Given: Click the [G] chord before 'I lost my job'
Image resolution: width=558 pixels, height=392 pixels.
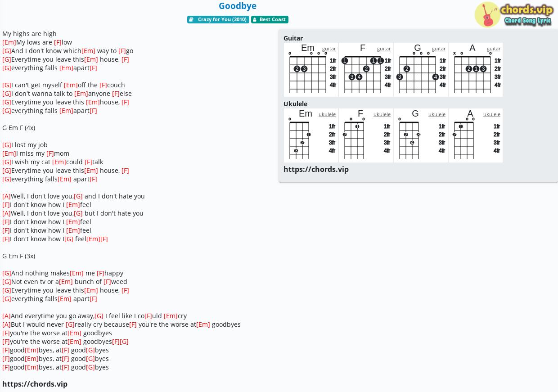Looking at the screenshot, I should pos(7,145).
